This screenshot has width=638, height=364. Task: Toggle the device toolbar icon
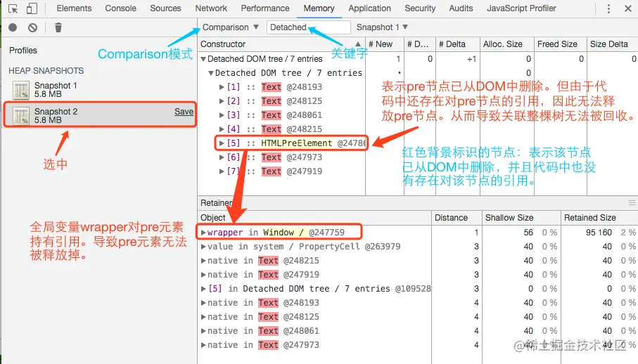pos(32,8)
